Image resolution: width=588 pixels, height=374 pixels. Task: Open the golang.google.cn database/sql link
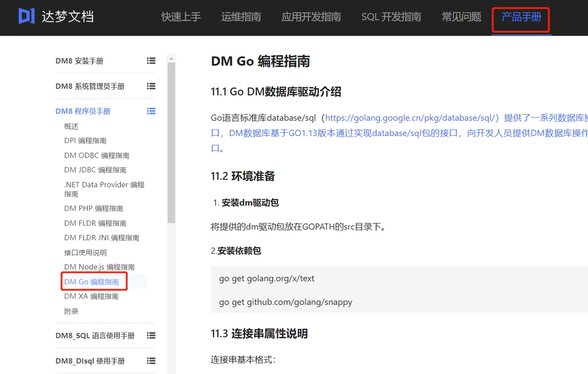[412, 118]
